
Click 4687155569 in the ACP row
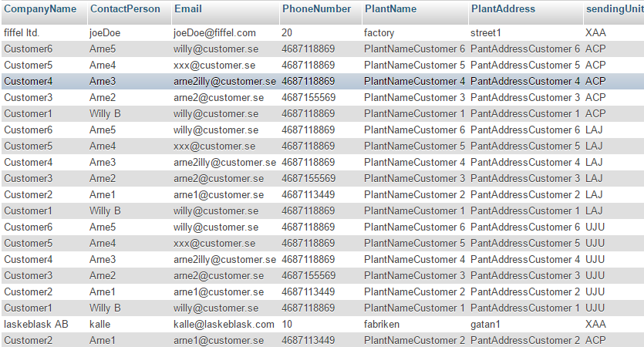pyautogui.click(x=309, y=98)
